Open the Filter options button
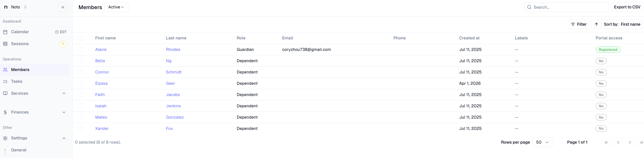The image size is (644, 158). (x=579, y=24)
